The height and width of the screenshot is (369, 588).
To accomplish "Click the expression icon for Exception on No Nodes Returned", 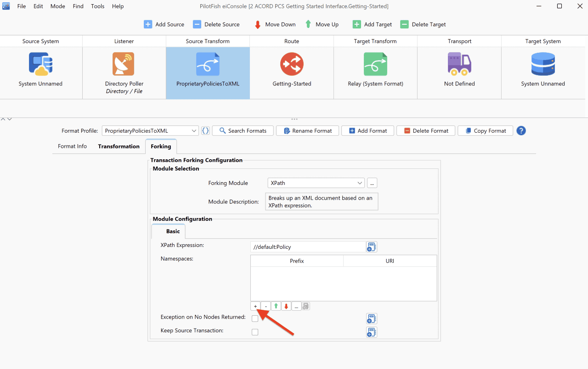I will click(x=372, y=319).
